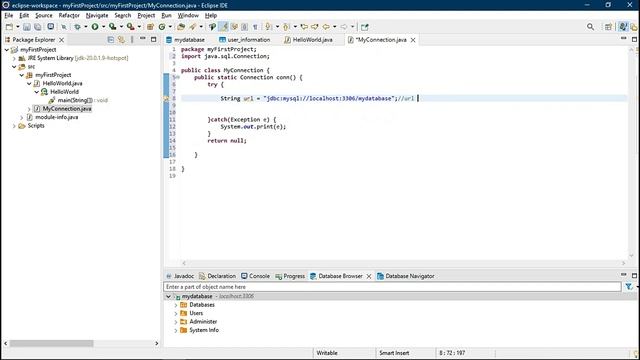Toggle Mark Occurrences in toolbar
Screen dimensions: 640x360
point(223,27)
